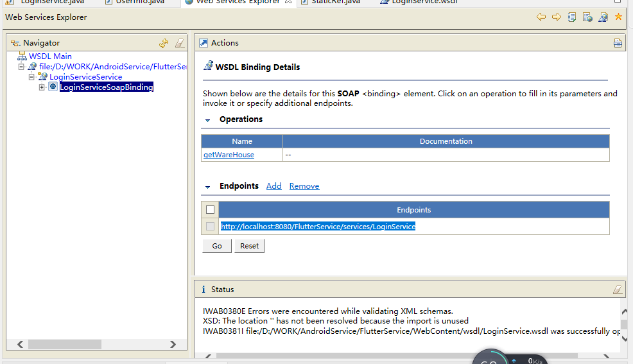Collapse the Operations section twisty
Image resolution: width=633 pixels, height=364 pixels.
(x=207, y=120)
